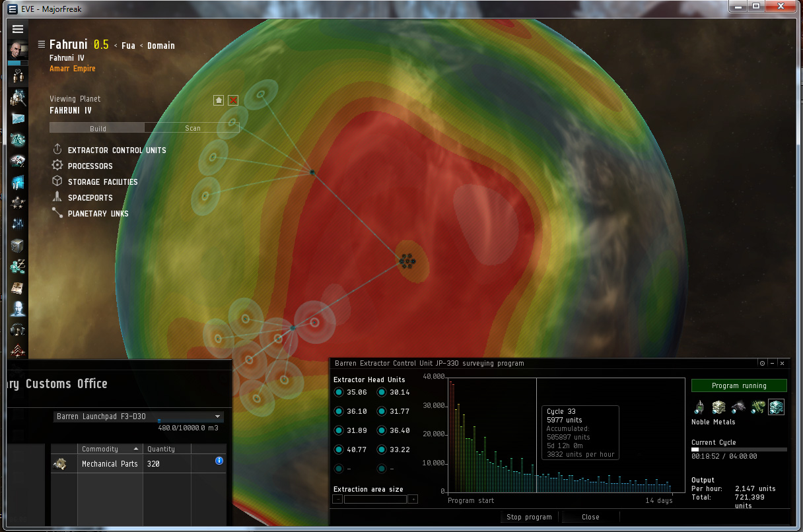Click the pin icon on survey window header
Viewport: 803px width, 532px height.
point(763,363)
